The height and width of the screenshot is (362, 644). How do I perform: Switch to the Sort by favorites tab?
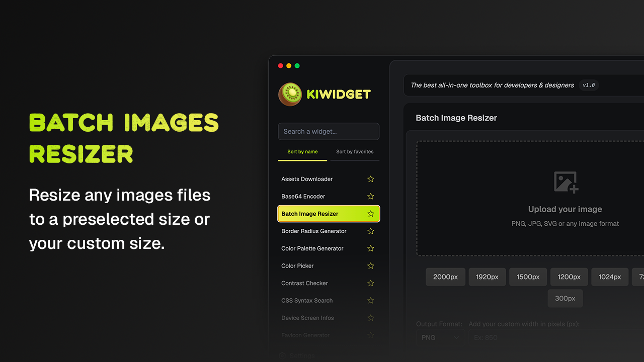point(355,151)
